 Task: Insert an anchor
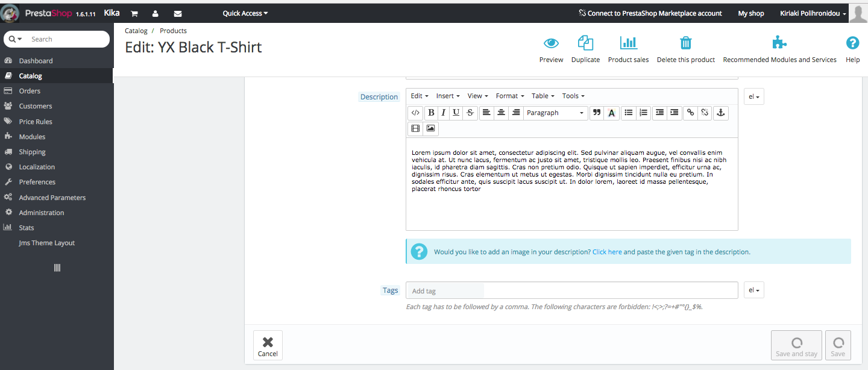pos(721,113)
